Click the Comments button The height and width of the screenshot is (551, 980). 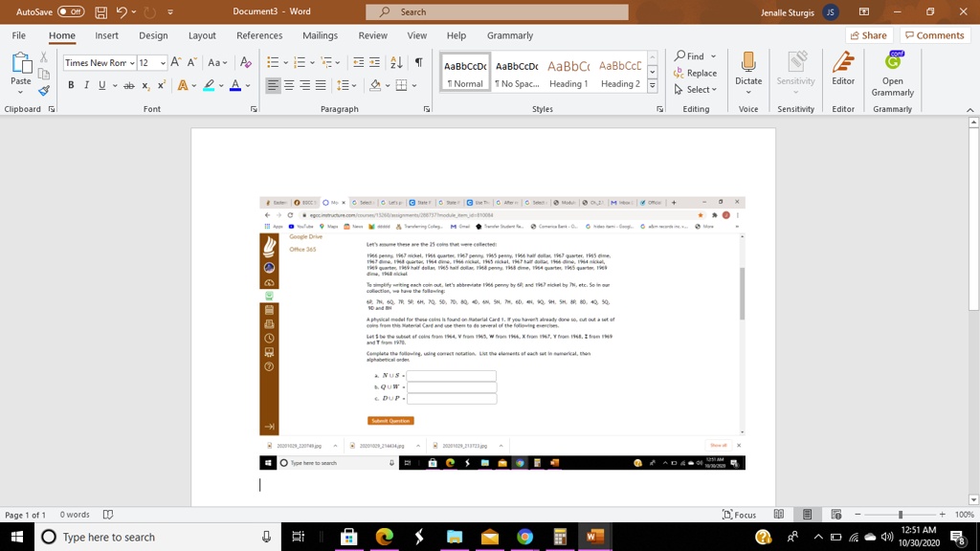934,35
